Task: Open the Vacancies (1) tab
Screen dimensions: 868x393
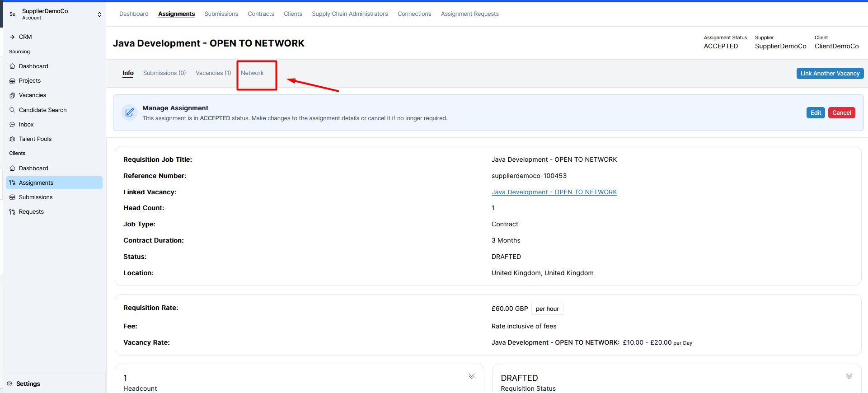Action: tap(213, 73)
